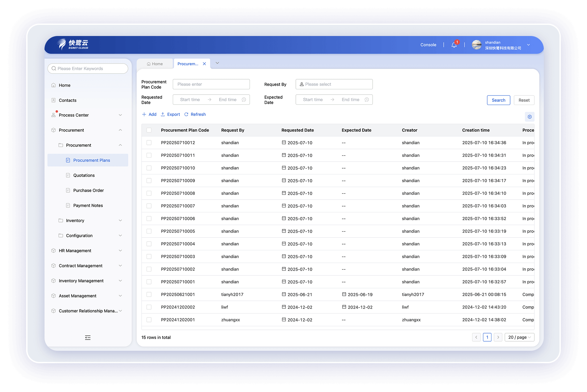Click the Search button to filter results
Screen dimensions: 587x392
(x=498, y=100)
